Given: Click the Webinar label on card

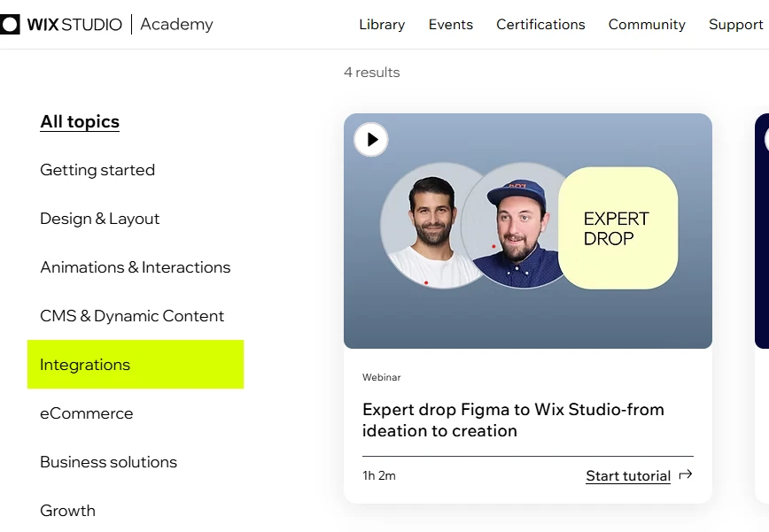Looking at the screenshot, I should 382,377.
